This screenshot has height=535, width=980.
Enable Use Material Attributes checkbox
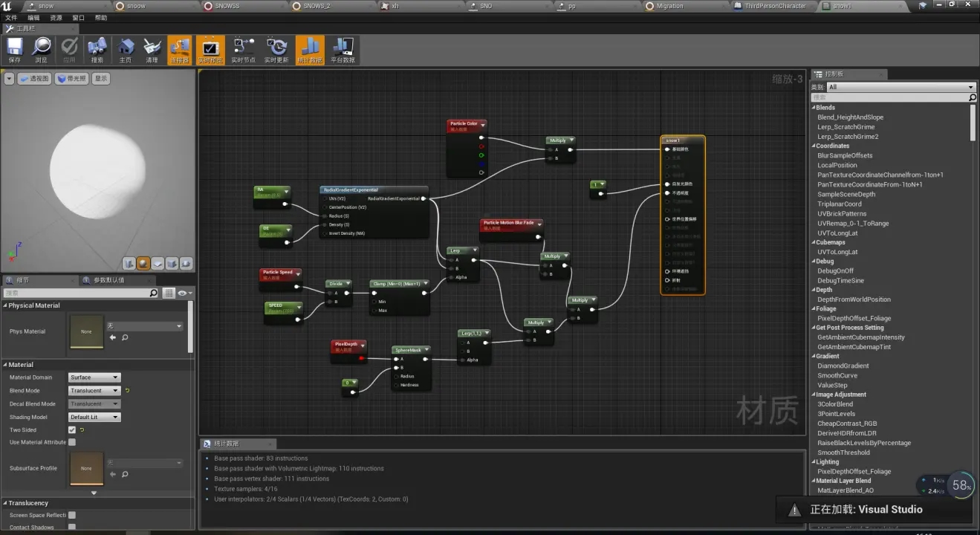(x=72, y=442)
